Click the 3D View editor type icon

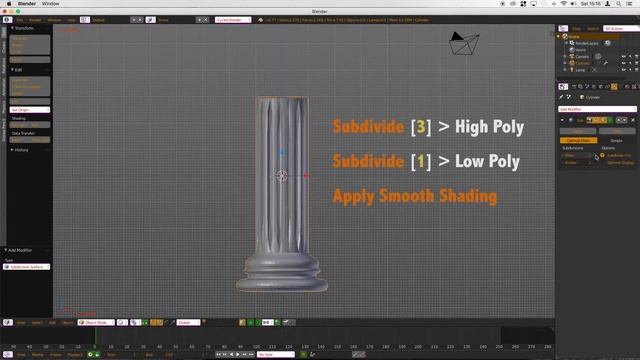(8, 322)
